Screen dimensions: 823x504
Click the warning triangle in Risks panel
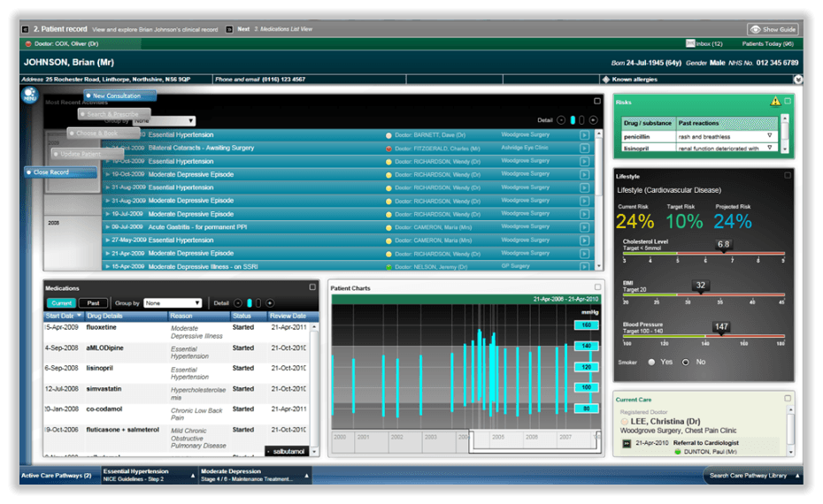[x=775, y=102]
